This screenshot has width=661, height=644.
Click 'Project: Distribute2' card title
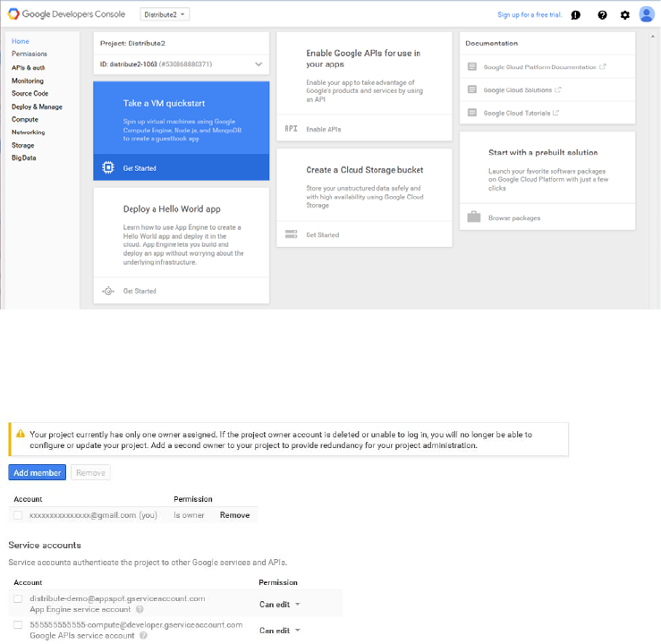(132, 43)
